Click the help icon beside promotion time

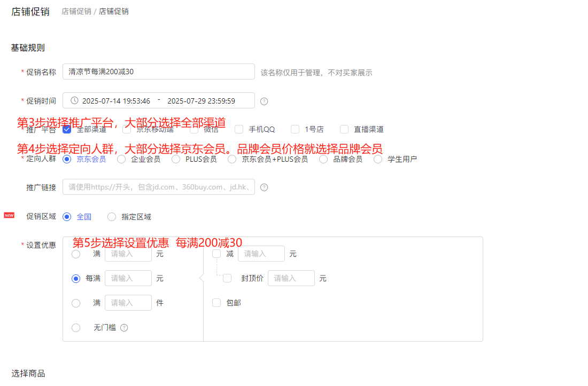(264, 101)
